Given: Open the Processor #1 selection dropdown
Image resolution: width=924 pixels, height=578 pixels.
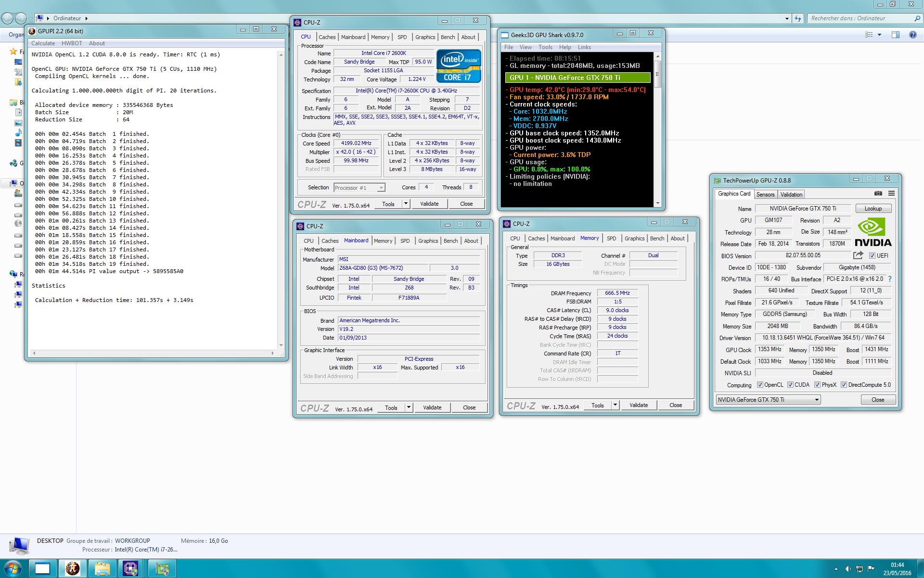Looking at the screenshot, I should (359, 188).
